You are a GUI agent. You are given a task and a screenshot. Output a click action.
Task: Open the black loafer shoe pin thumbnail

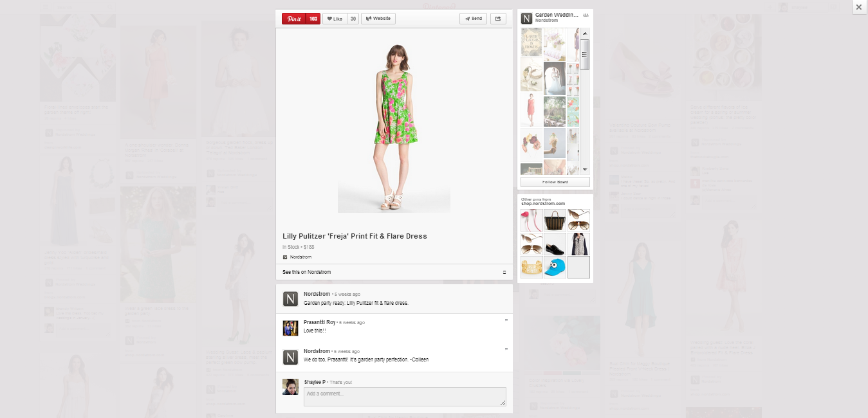(555, 244)
